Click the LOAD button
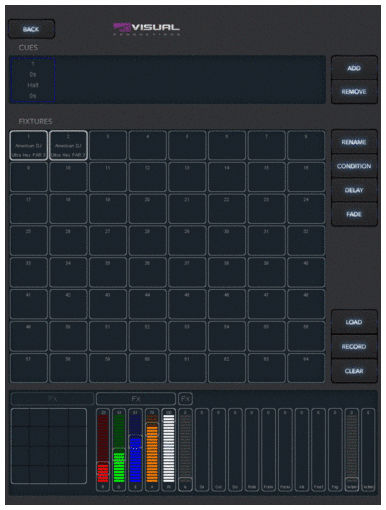Screen dimensions: 386x510 pyautogui.click(x=354, y=322)
